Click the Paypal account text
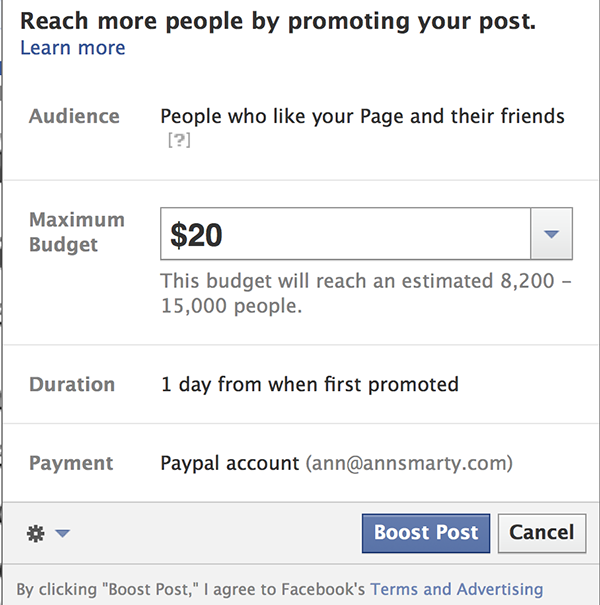 point(230,463)
